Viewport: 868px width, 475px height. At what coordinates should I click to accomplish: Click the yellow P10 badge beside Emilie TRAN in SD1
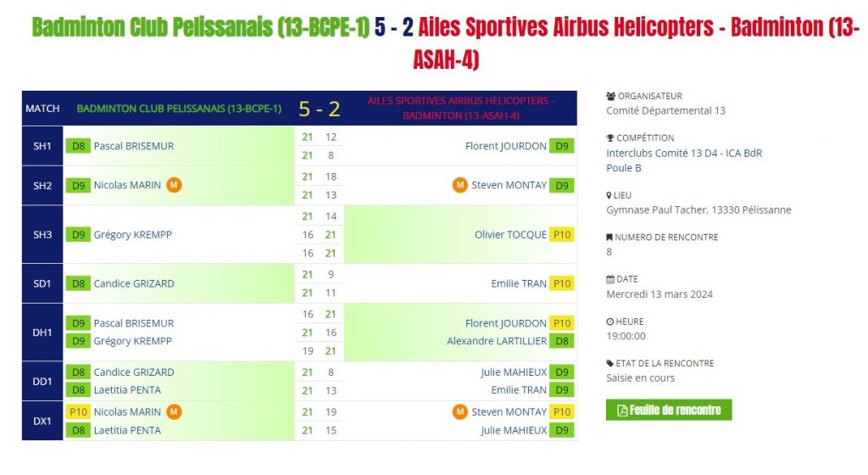[561, 283]
